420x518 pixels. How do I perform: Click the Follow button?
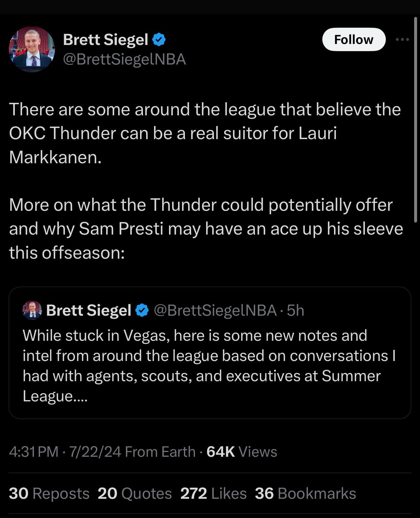(354, 39)
